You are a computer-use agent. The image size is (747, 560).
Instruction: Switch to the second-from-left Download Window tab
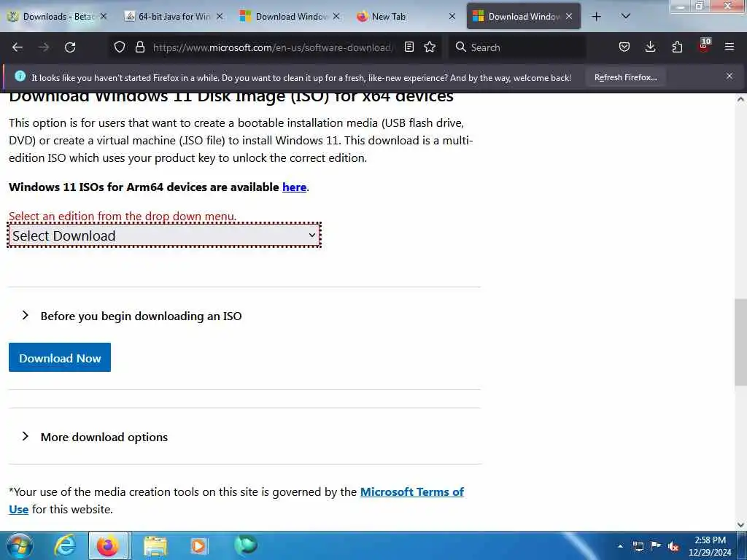290,17
